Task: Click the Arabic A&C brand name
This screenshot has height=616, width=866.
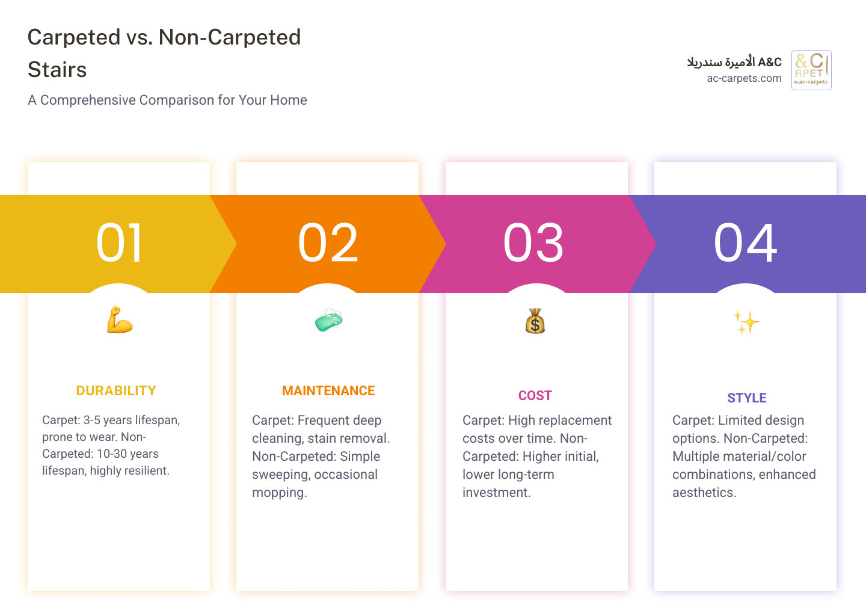Action: (x=734, y=62)
